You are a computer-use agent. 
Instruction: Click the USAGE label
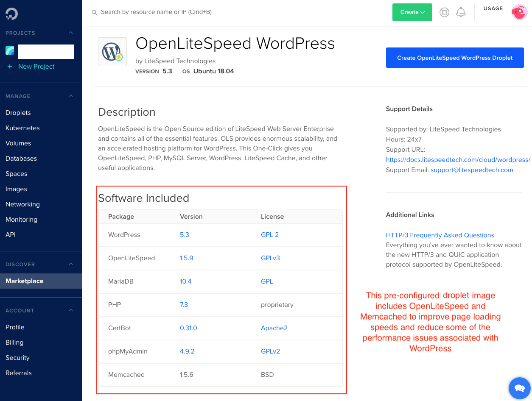click(493, 8)
